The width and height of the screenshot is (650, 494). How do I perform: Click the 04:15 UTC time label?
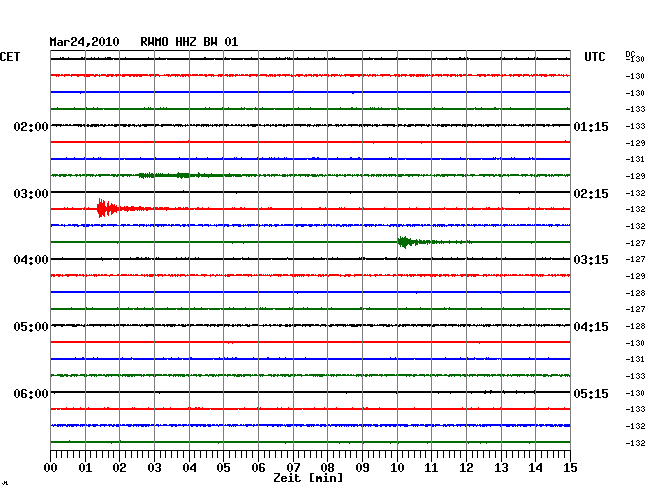point(591,327)
